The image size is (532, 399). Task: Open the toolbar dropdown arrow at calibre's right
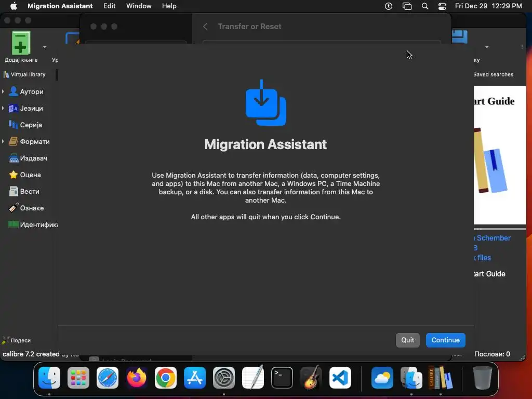click(x=486, y=47)
